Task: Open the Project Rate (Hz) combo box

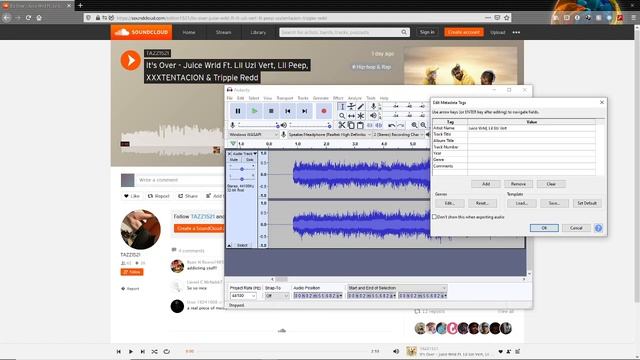Action: point(243,296)
